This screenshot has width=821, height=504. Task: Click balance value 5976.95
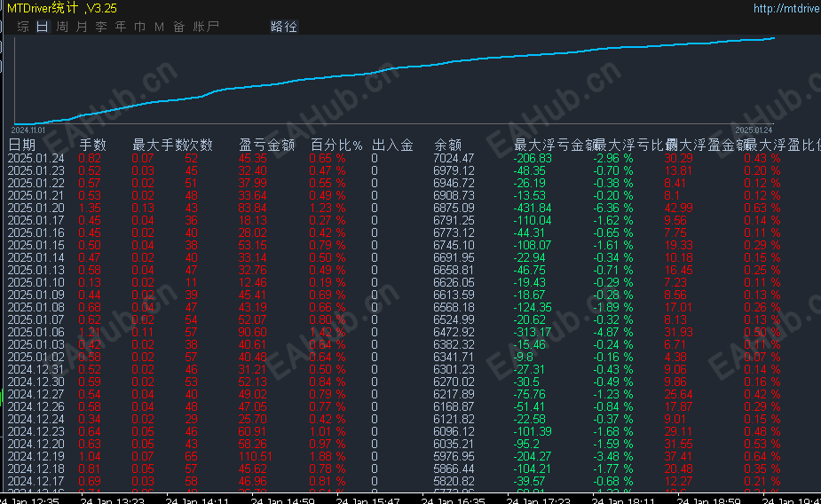pos(454,456)
